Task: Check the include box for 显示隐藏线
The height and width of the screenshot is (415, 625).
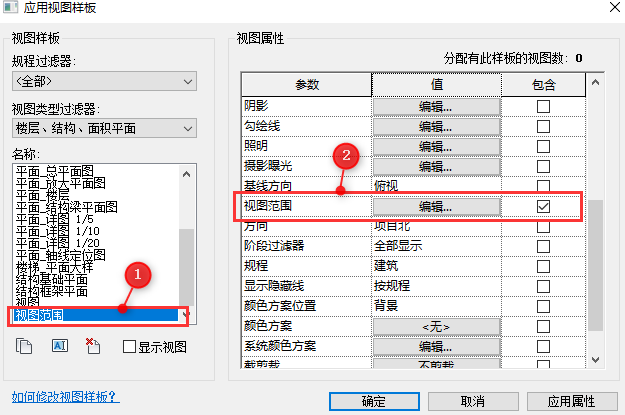Action: click(543, 286)
